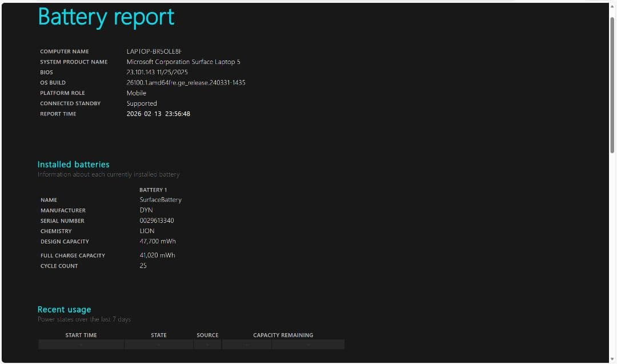The image size is (617, 364).
Task: Click the BATTERY 1 column header
Action: tap(153, 190)
